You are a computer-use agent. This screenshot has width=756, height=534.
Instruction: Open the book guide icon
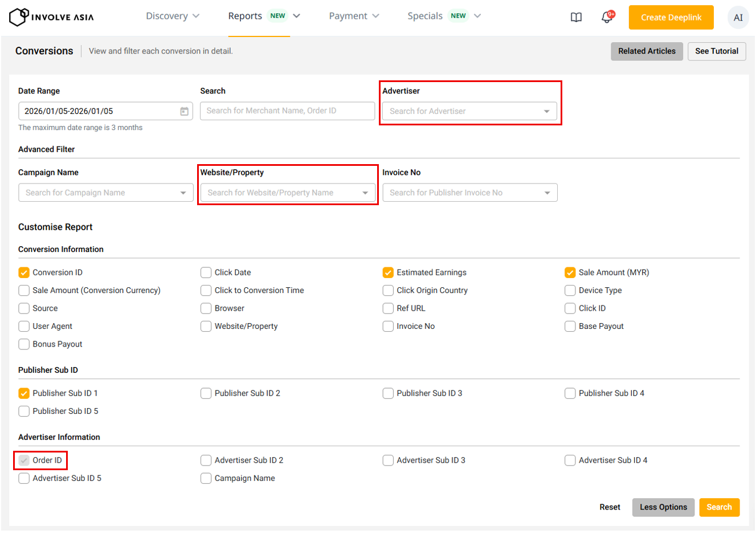click(x=576, y=17)
